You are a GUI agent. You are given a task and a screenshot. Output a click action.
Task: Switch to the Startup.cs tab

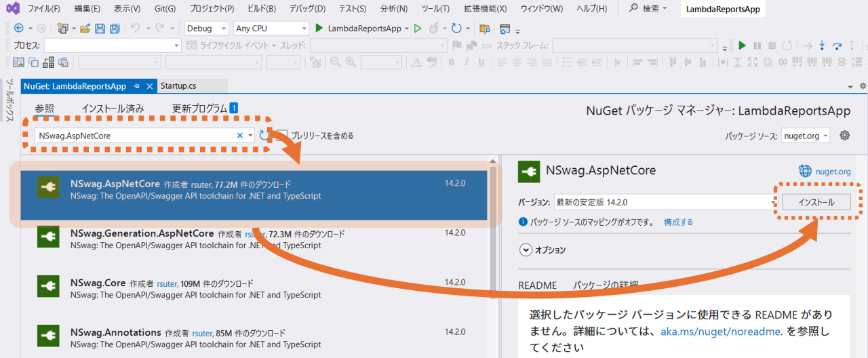click(178, 86)
